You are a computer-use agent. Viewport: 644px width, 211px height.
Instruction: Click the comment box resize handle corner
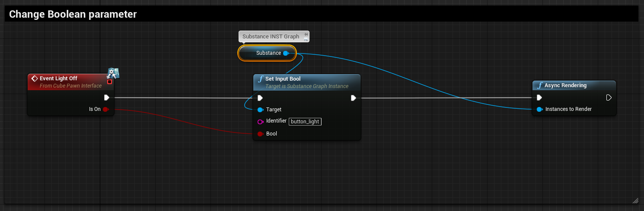635,200
